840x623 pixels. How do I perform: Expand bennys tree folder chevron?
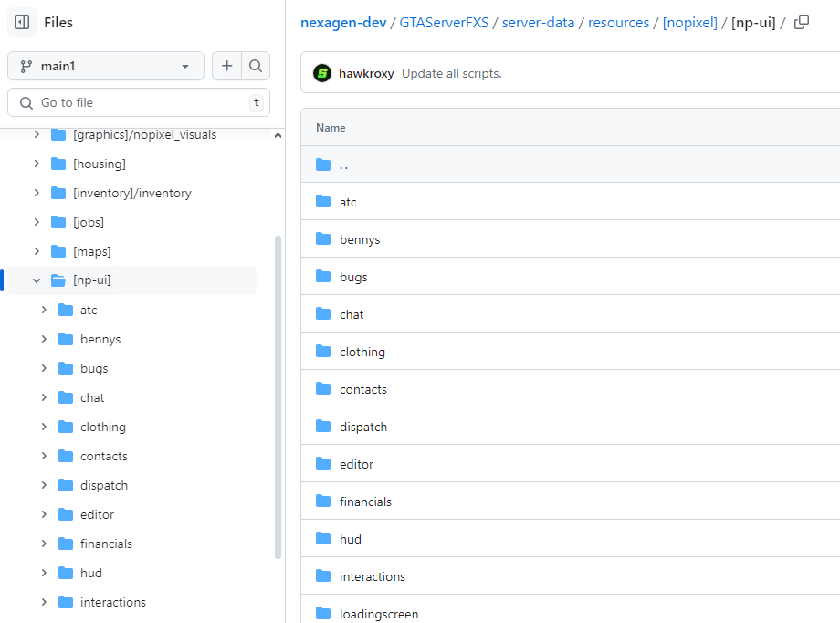[44, 339]
